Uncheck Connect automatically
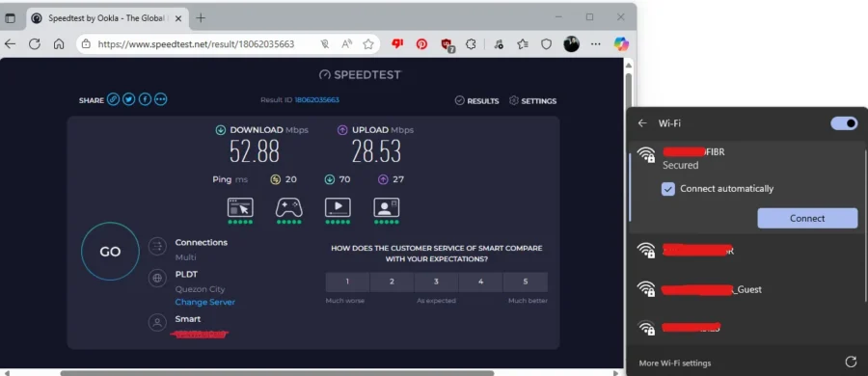 [668, 189]
